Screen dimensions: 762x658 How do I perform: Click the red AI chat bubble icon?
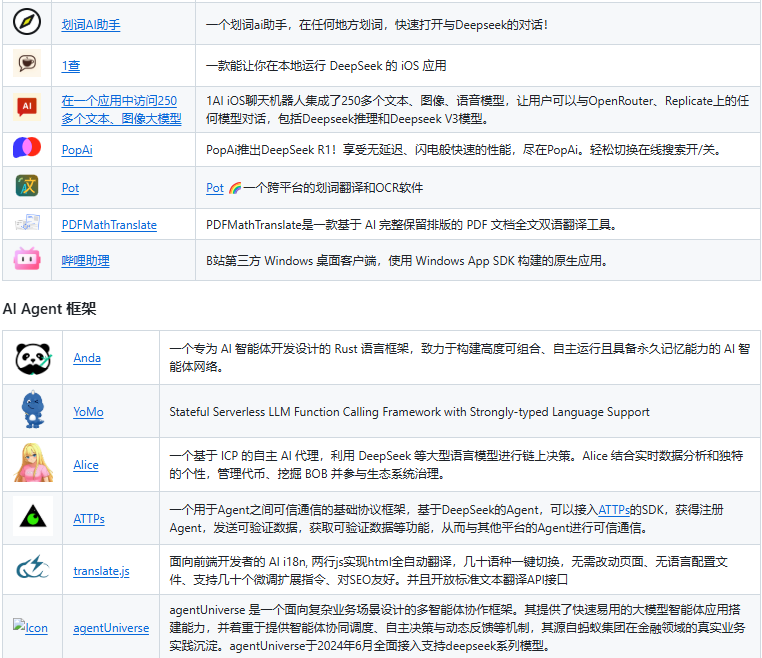click(27, 107)
